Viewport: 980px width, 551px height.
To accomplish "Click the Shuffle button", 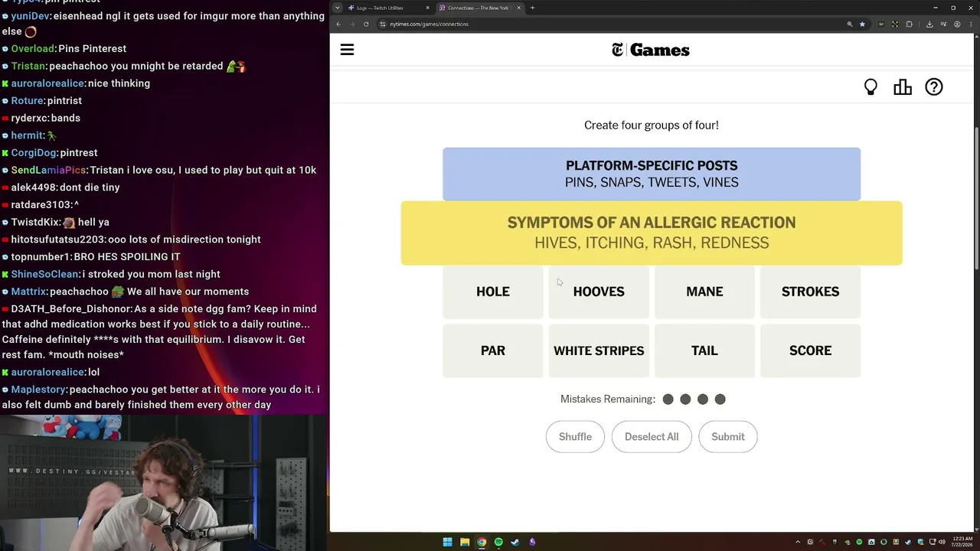I will (x=575, y=437).
